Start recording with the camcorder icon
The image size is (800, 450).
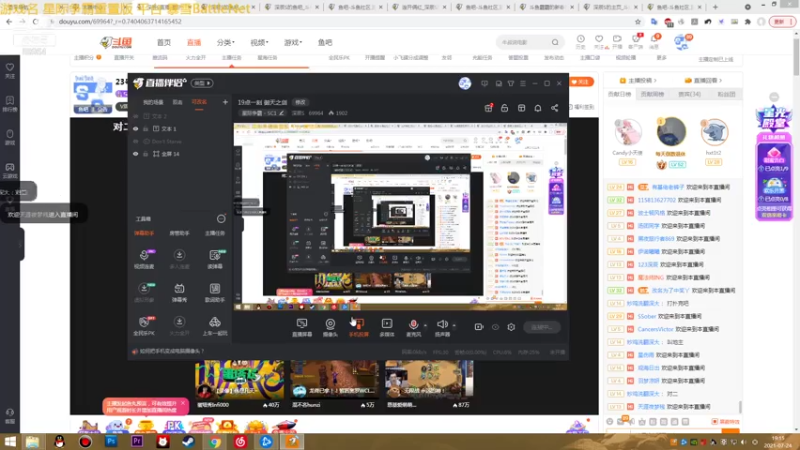pyautogui.click(x=479, y=327)
